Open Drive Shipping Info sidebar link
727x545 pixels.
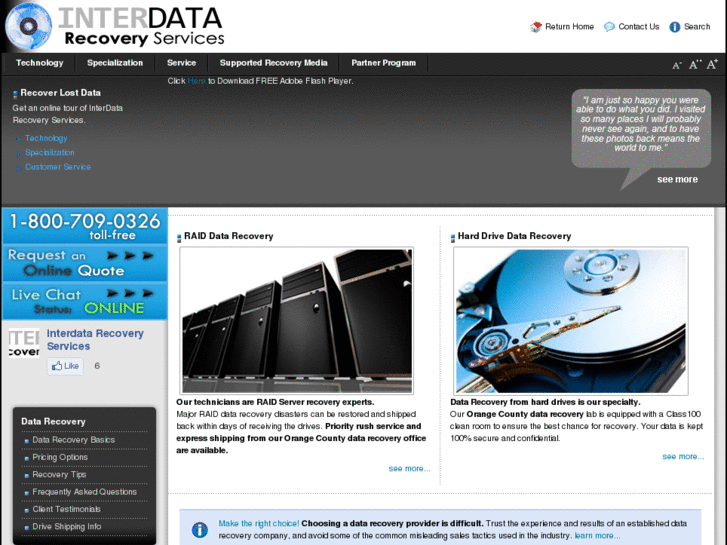point(67,527)
